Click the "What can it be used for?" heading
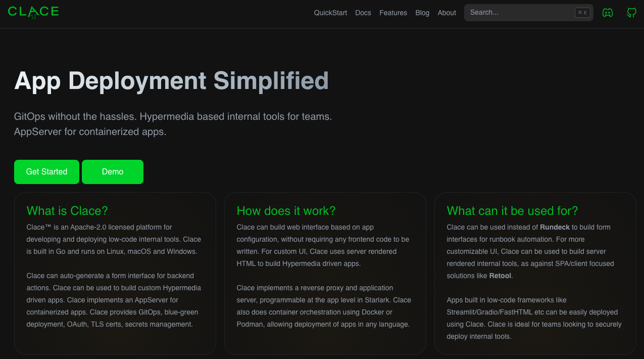This screenshot has height=359, width=644. 512,211
